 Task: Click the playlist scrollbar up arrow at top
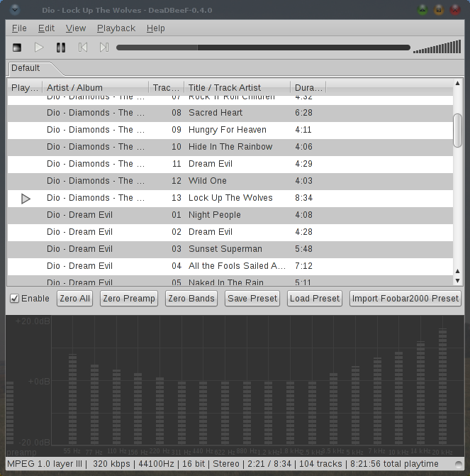(457, 83)
